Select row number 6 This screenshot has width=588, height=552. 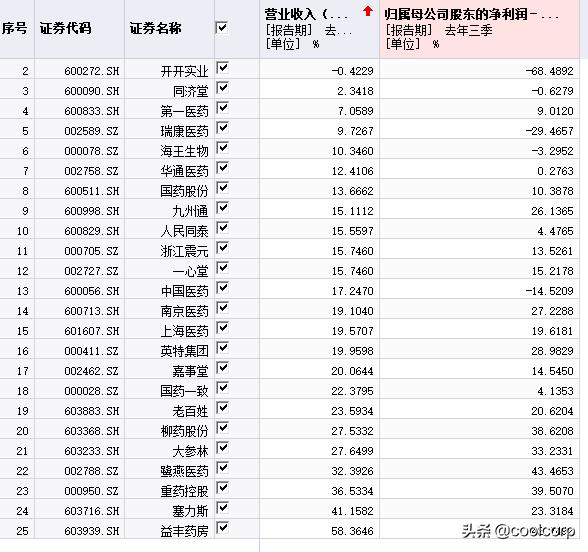point(25,151)
